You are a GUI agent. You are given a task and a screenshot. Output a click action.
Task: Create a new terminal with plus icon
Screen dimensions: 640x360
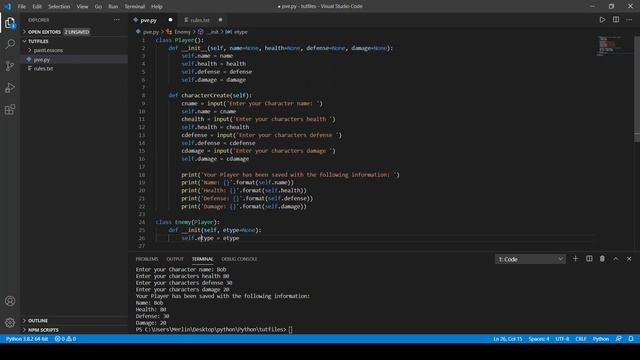576,259
